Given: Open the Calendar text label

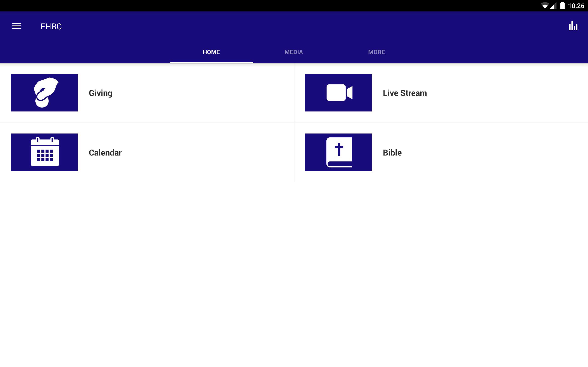Looking at the screenshot, I should point(105,153).
